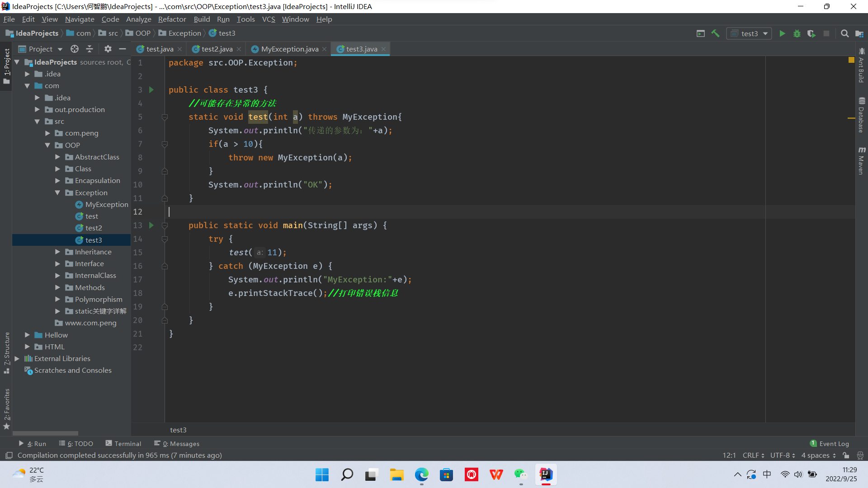Click the Collapse All icon in Project panel
This screenshot has height=488, width=868.
[90, 49]
